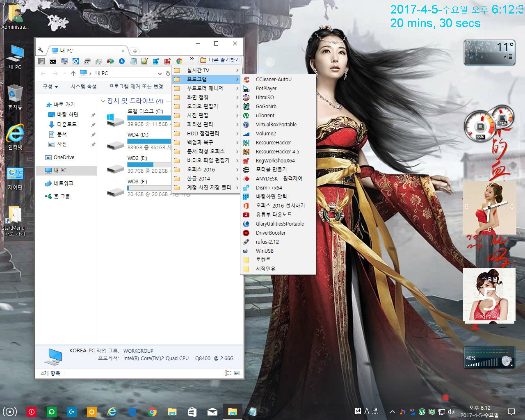Open the 다른 즐겨찾기 bookmarks folder
The width and height of the screenshot is (525, 420).
[x=220, y=60]
